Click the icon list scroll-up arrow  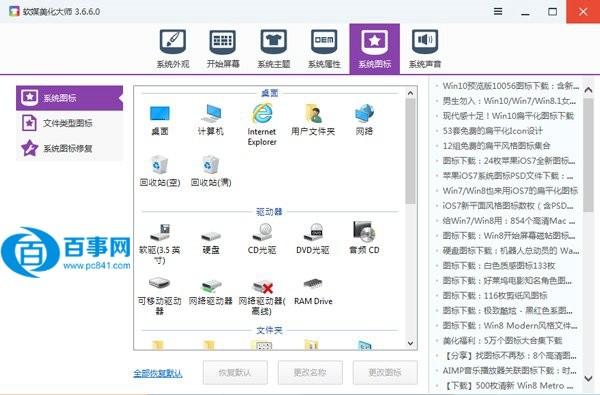(411, 93)
